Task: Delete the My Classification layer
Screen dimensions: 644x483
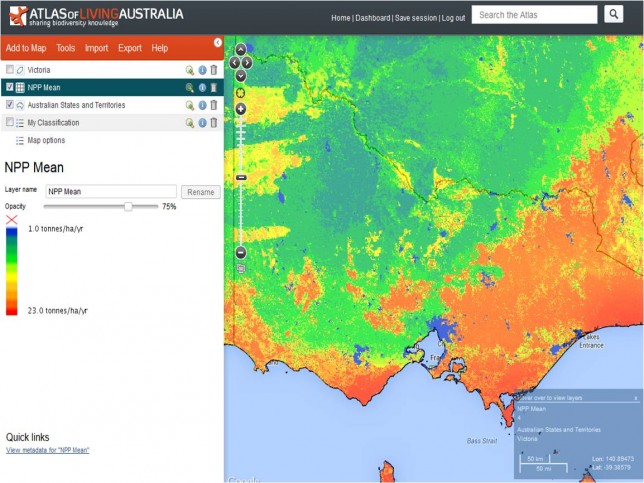Action: pos(213,123)
